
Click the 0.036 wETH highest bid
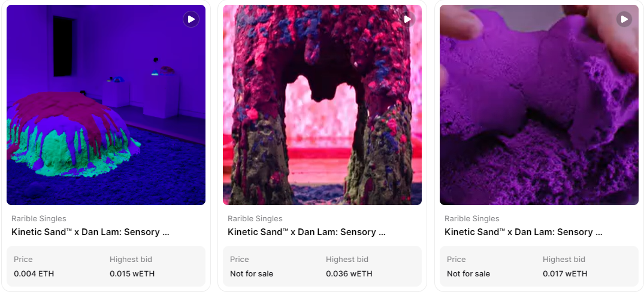pyautogui.click(x=349, y=273)
